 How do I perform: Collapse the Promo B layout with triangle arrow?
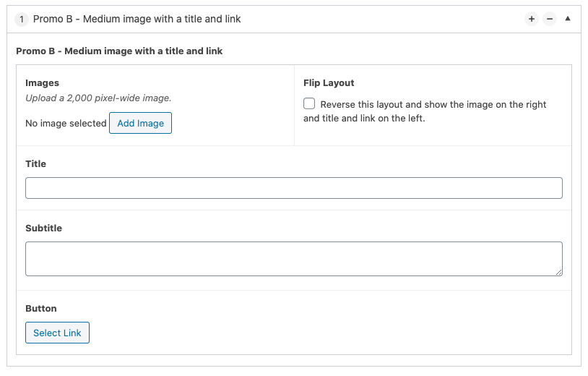568,19
